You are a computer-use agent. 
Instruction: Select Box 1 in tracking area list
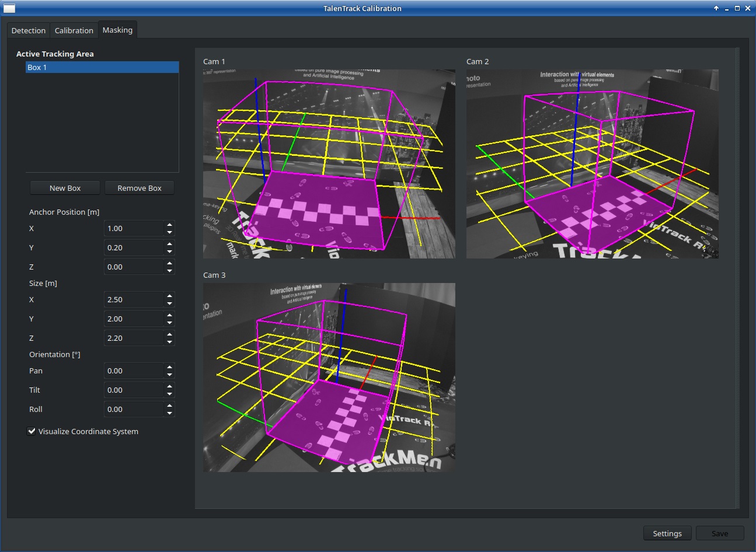102,67
